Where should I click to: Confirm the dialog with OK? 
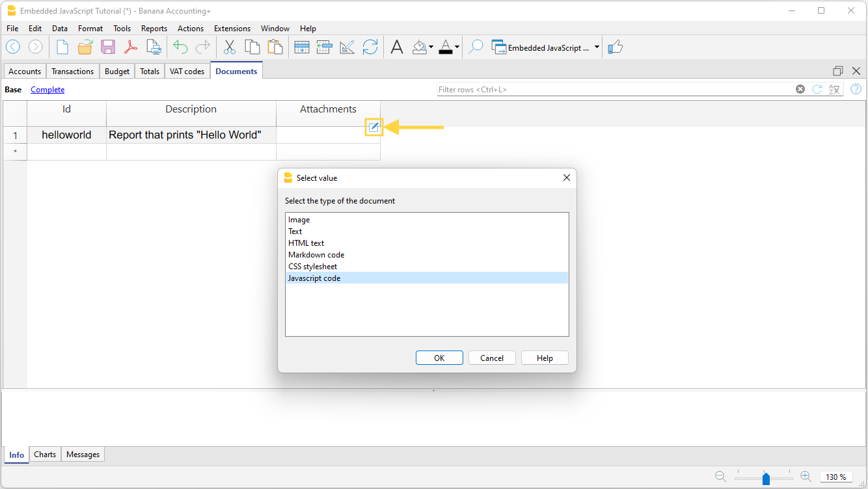439,358
